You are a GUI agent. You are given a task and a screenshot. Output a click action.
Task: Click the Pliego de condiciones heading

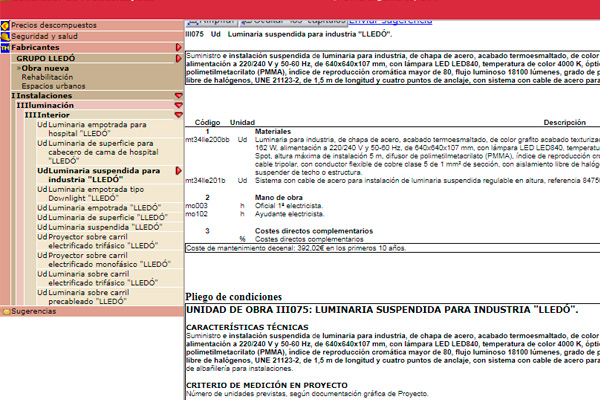(233, 297)
